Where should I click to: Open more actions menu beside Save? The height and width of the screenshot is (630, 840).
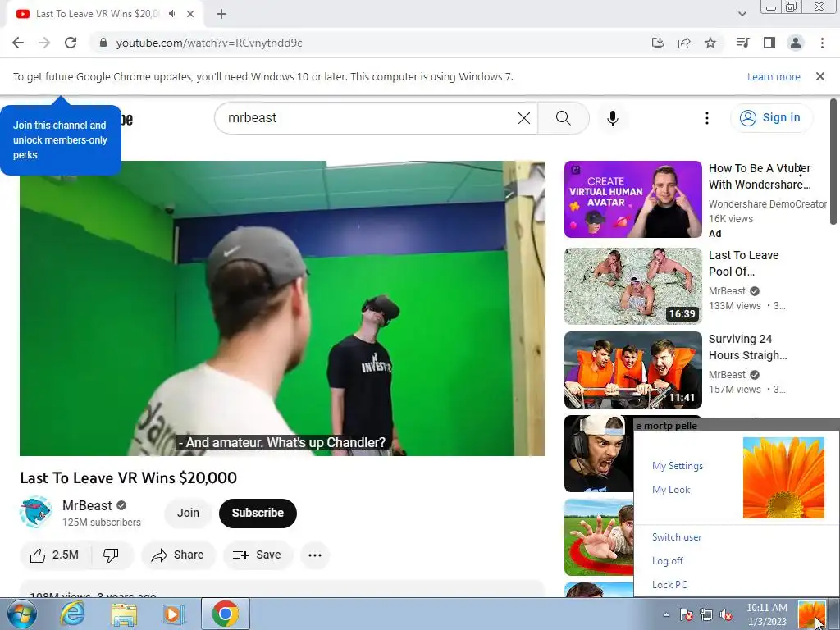pos(315,555)
